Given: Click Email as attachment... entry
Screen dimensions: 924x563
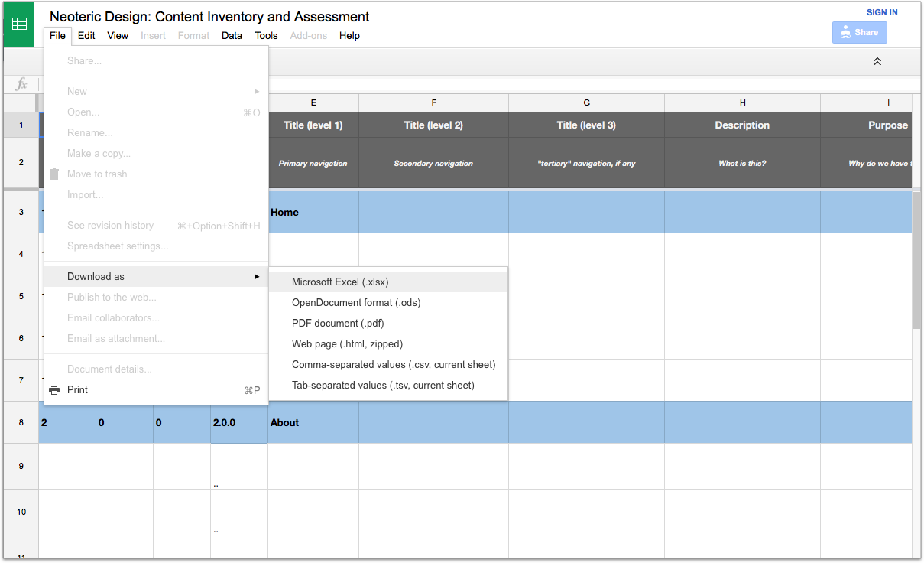Looking at the screenshot, I should point(156,338).
